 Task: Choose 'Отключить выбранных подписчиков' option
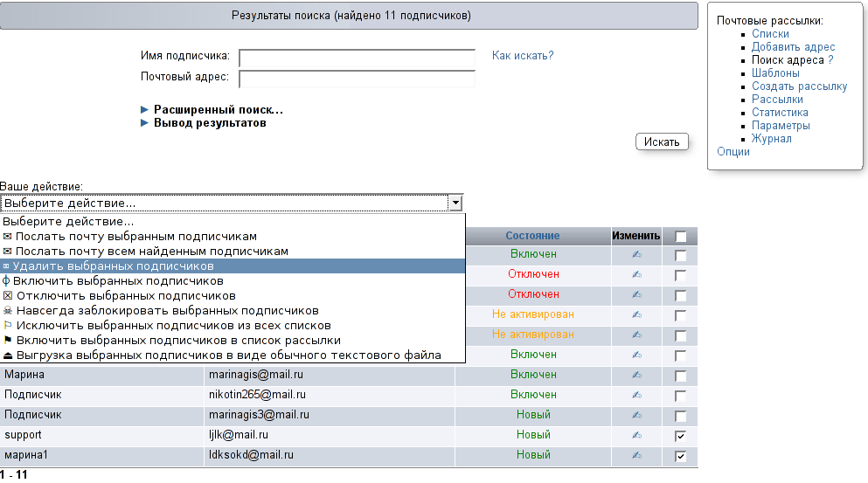coord(233,296)
